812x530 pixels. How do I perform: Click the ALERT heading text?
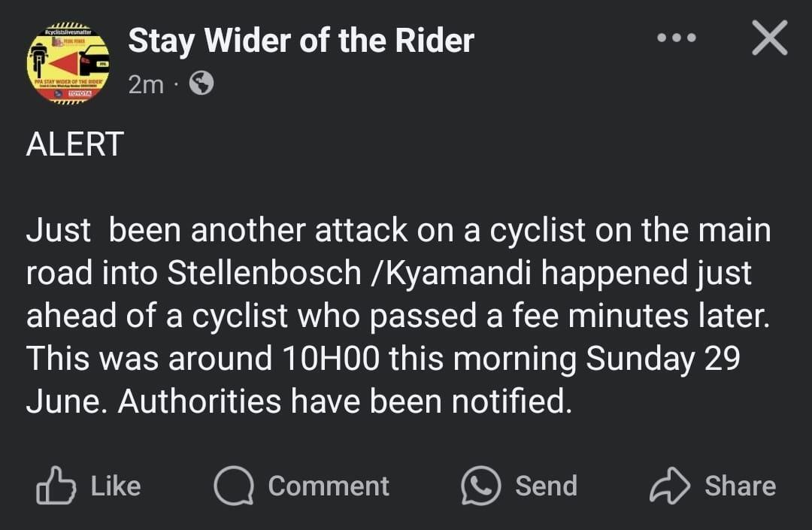click(x=74, y=144)
